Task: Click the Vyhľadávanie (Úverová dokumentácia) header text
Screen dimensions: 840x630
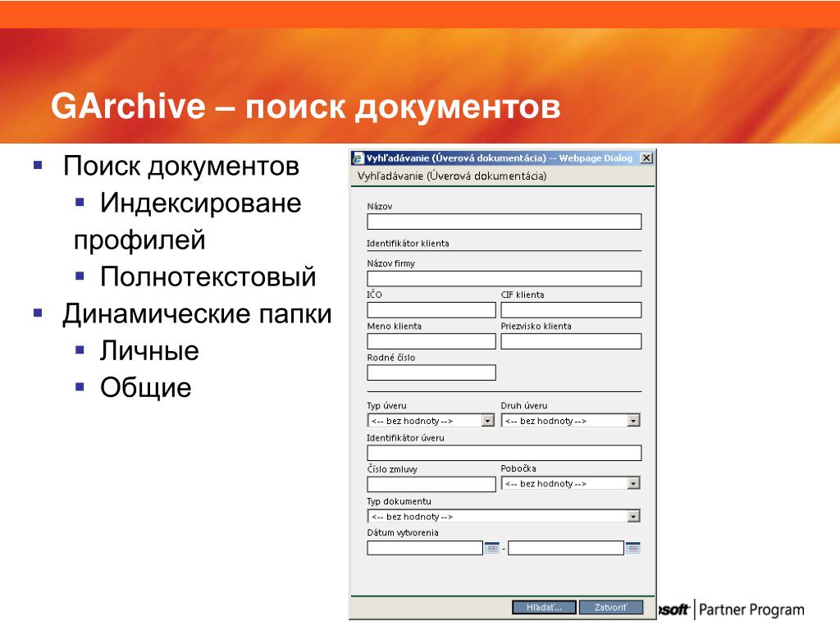Action: pyautogui.click(x=452, y=176)
